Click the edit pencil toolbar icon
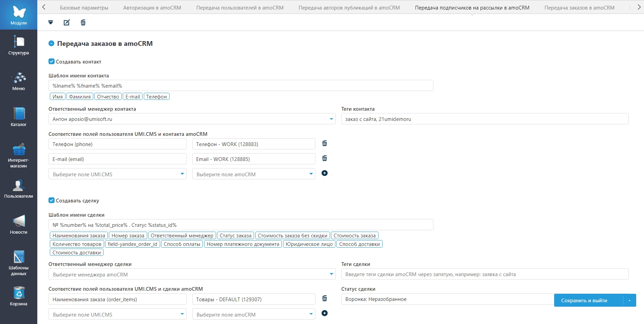The width and height of the screenshot is (644, 324). (x=67, y=22)
